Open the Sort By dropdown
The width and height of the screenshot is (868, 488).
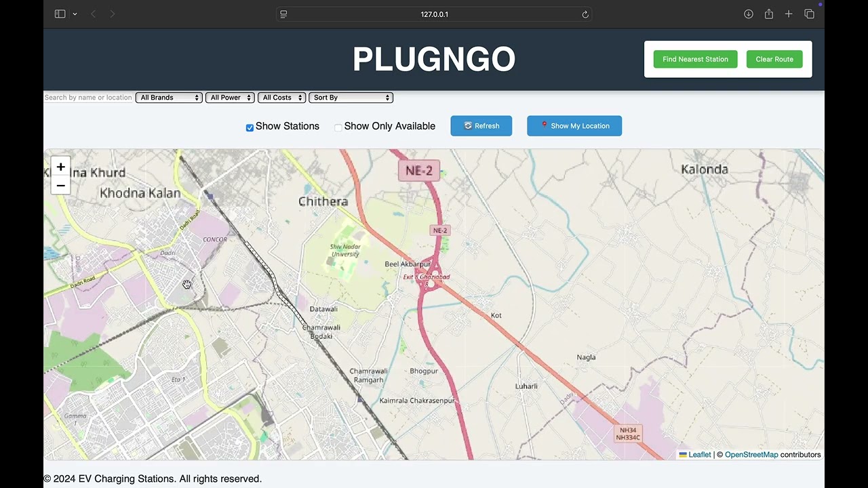351,98
